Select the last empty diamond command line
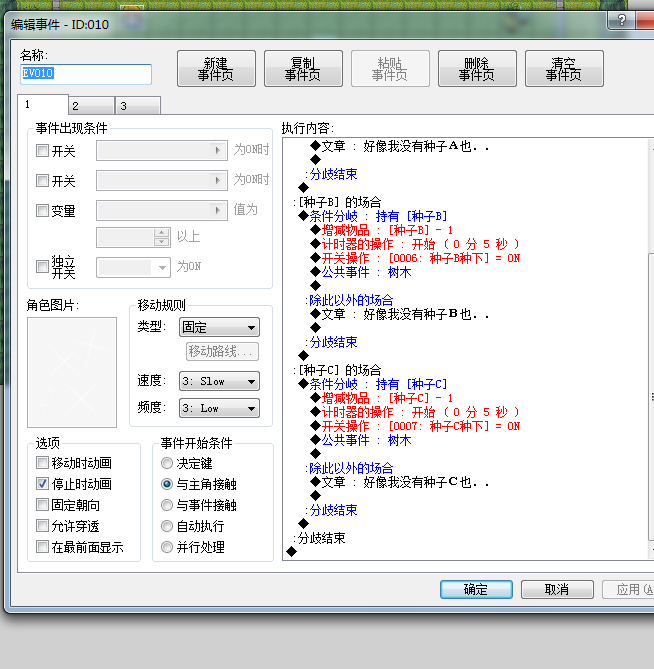Image resolution: width=654 pixels, height=669 pixels. (x=291, y=552)
